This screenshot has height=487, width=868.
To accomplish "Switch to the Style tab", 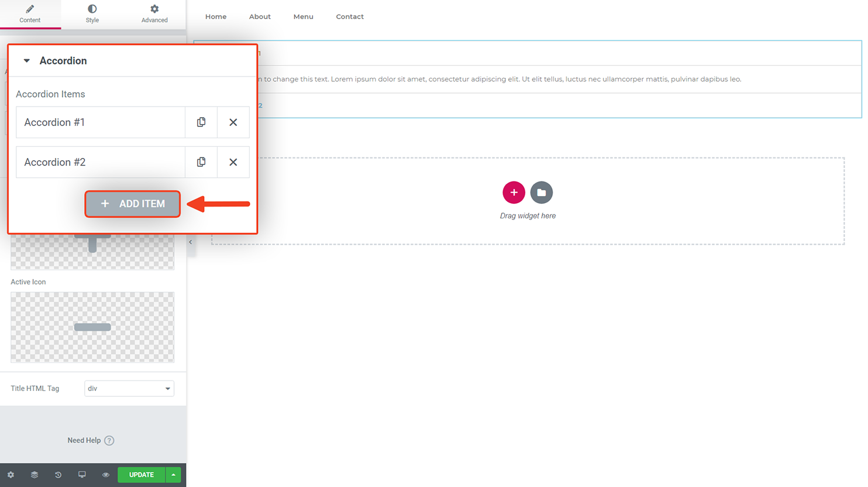I will pos(92,14).
